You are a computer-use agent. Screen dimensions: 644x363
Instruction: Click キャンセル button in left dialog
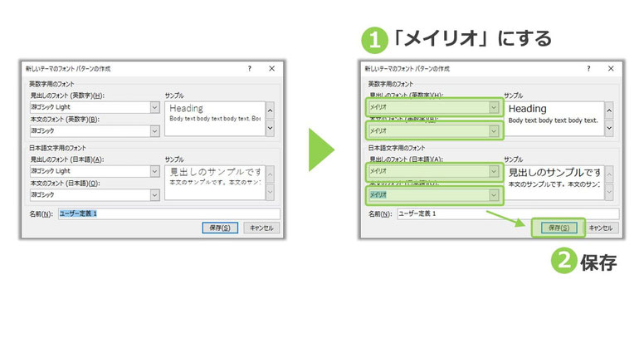click(x=261, y=228)
